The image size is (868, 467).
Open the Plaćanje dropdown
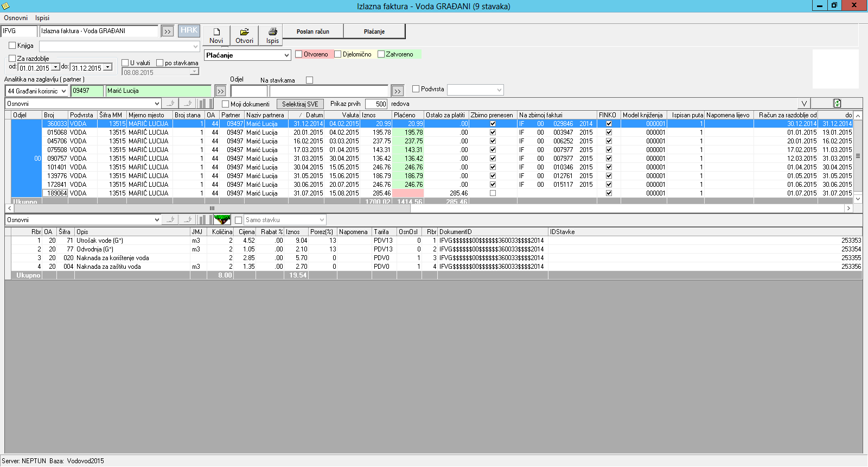286,55
